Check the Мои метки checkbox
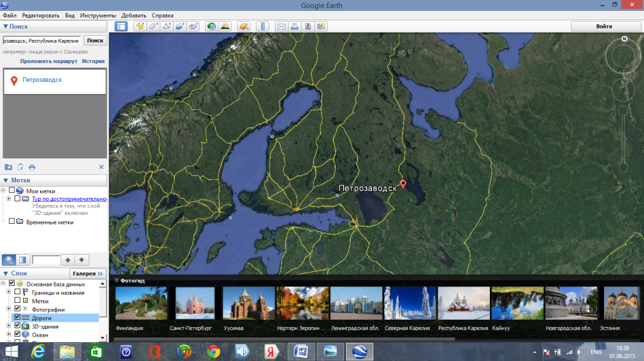The width and height of the screenshot is (644, 361). click(12, 190)
